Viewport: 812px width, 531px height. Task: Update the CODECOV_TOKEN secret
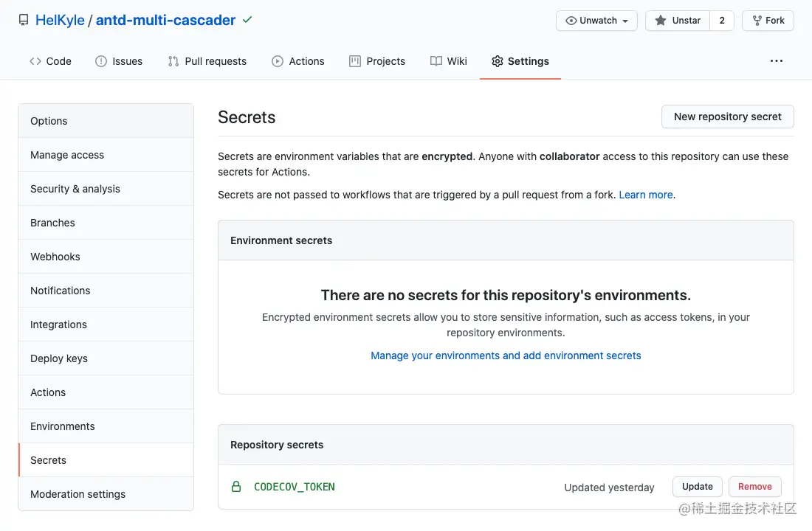pyautogui.click(x=697, y=487)
